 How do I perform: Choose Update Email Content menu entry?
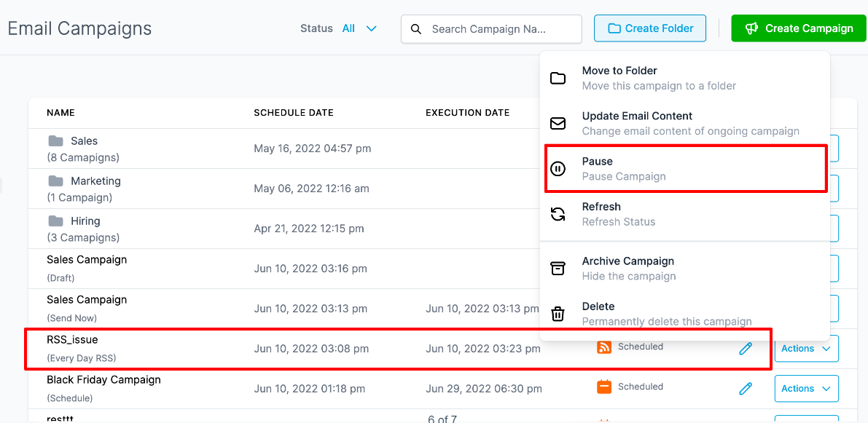pos(685,123)
